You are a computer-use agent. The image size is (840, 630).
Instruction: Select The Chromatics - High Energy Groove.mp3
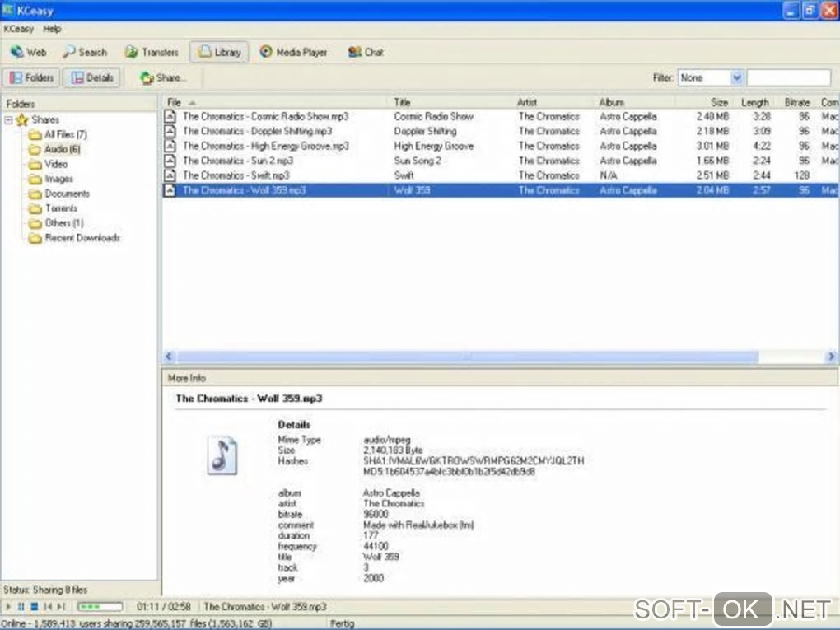click(266, 146)
